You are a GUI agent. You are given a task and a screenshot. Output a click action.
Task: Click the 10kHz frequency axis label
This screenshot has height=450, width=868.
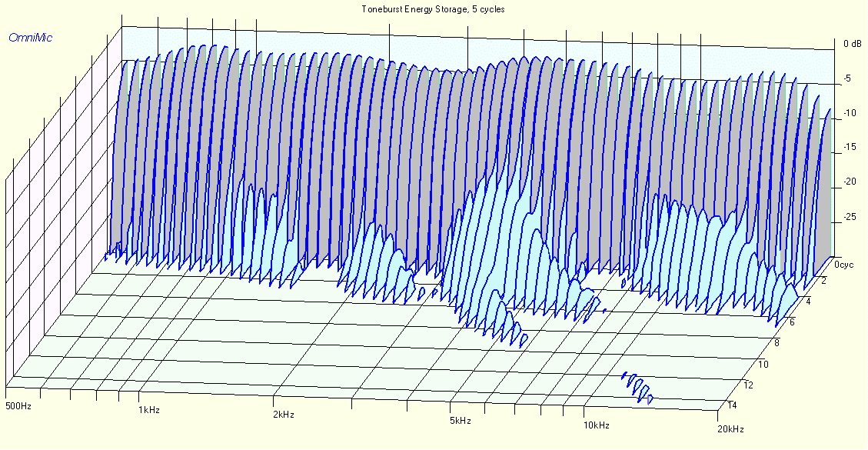596,425
